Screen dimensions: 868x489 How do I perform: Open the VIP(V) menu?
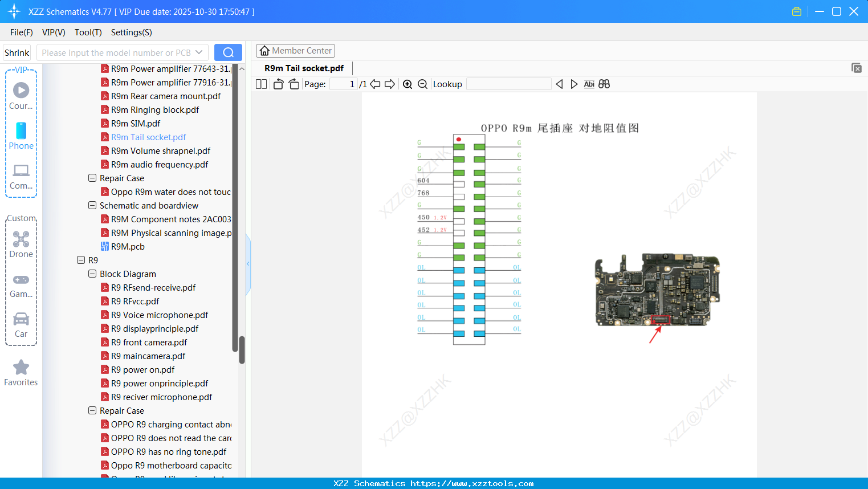point(54,32)
